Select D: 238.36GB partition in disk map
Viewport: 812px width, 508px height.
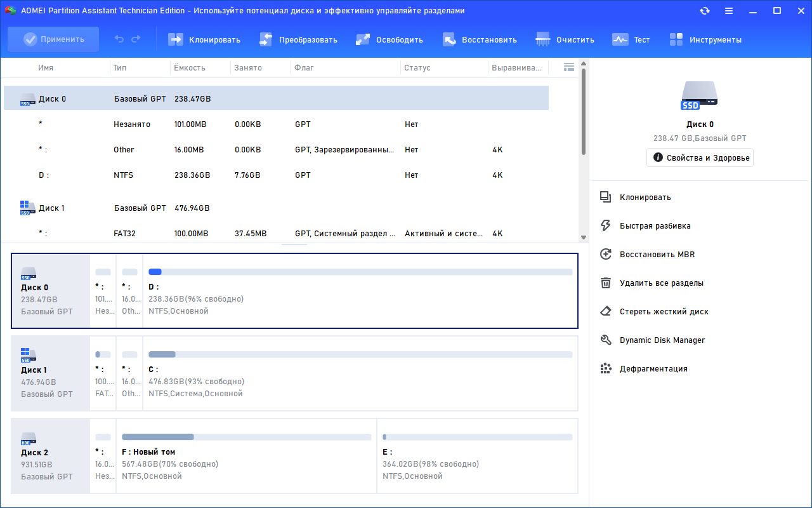360,291
